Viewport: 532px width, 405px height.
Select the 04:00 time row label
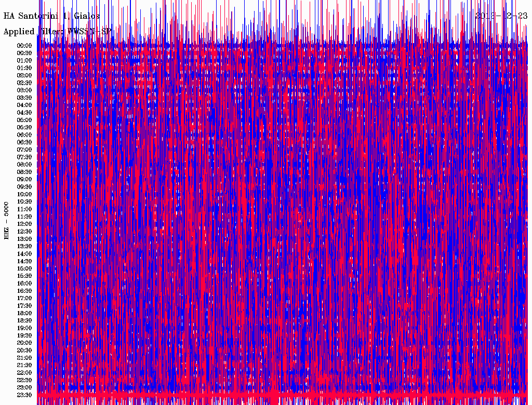(24, 105)
